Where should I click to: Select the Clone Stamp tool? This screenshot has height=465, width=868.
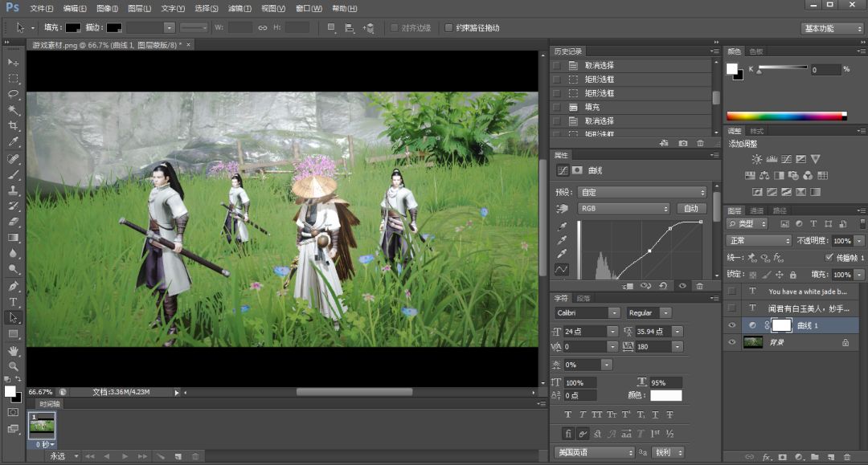click(14, 190)
